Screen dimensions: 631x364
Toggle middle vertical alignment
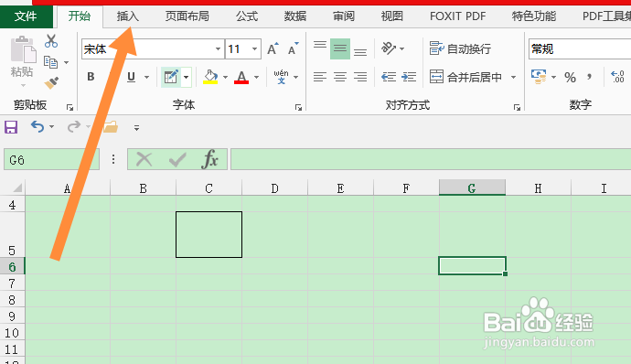pyautogui.click(x=340, y=48)
